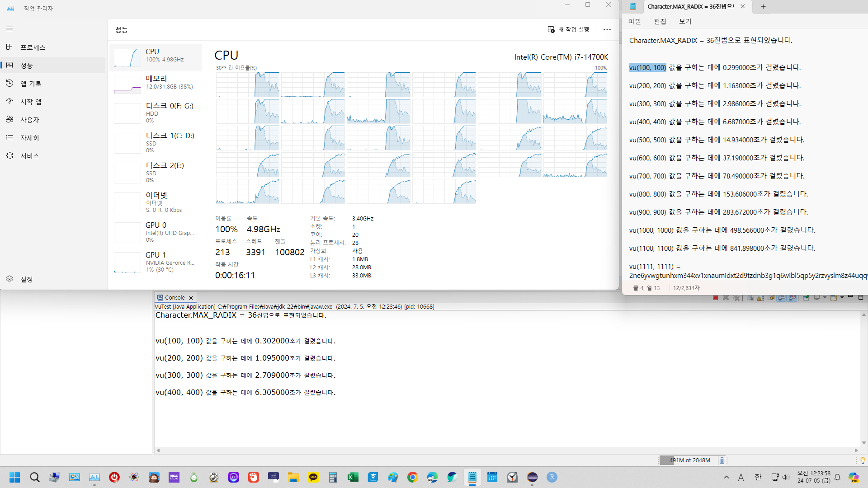868x488 pixels.
Task: Open Task Manager Settings gear
Action: 9,279
